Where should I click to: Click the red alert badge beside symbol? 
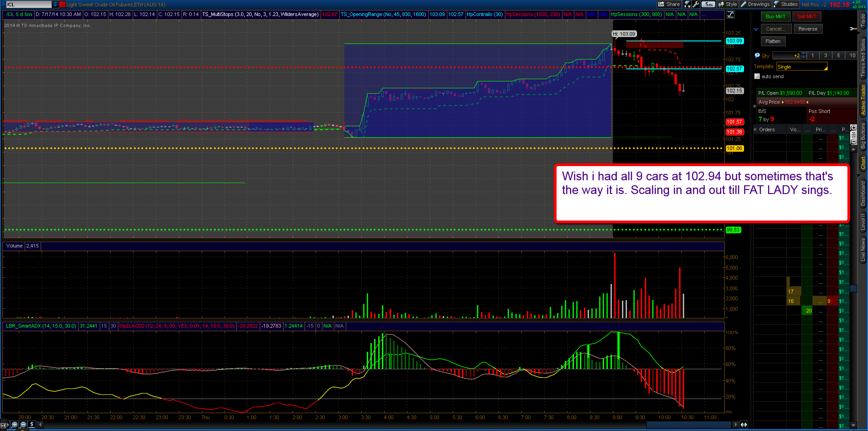pyautogui.click(x=62, y=4)
